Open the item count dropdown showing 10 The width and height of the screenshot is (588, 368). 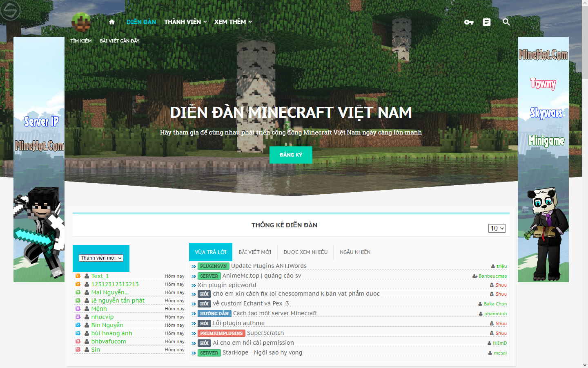(x=497, y=229)
